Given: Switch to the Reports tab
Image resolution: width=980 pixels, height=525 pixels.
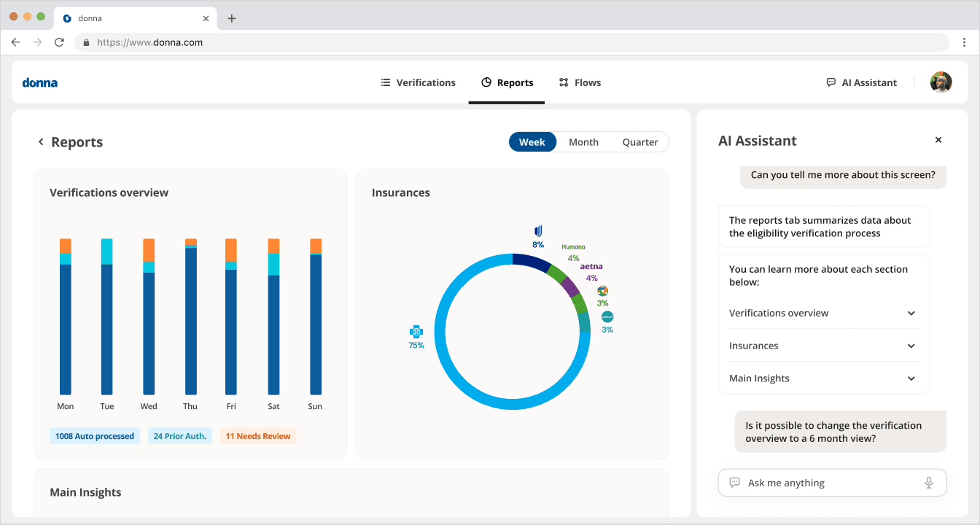Looking at the screenshot, I should pyautogui.click(x=507, y=82).
